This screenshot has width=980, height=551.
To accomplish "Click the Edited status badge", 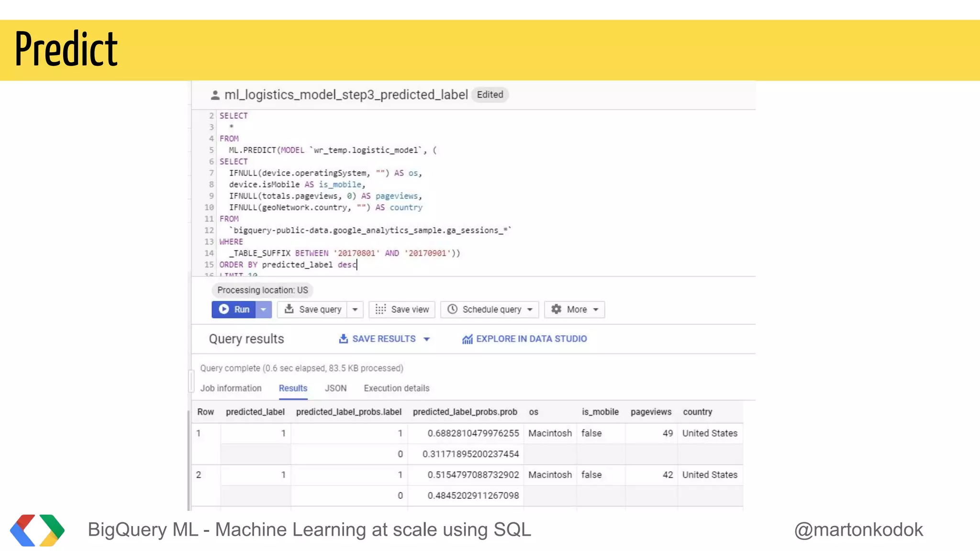I will coord(490,95).
